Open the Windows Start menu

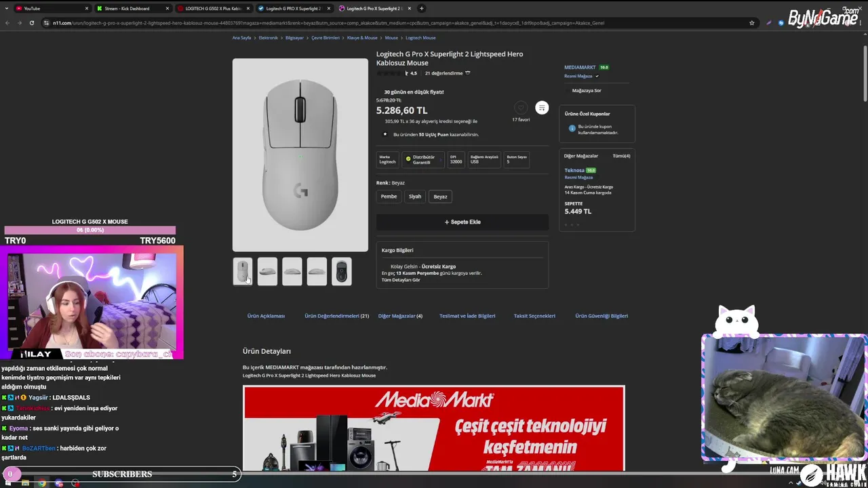(x=7, y=483)
